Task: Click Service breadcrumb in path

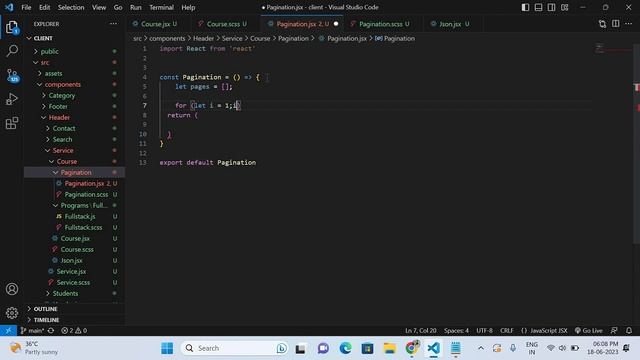Action: [232, 38]
